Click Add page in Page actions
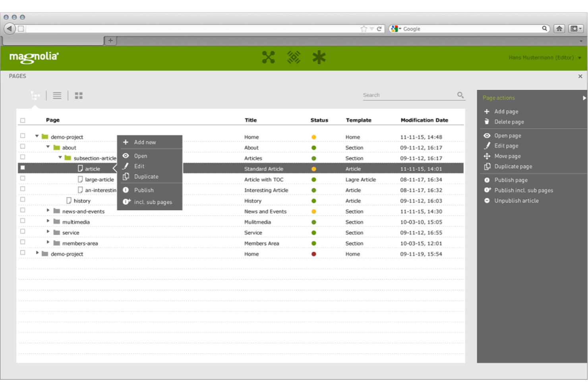The image size is (588, 392). click(506, 112)
